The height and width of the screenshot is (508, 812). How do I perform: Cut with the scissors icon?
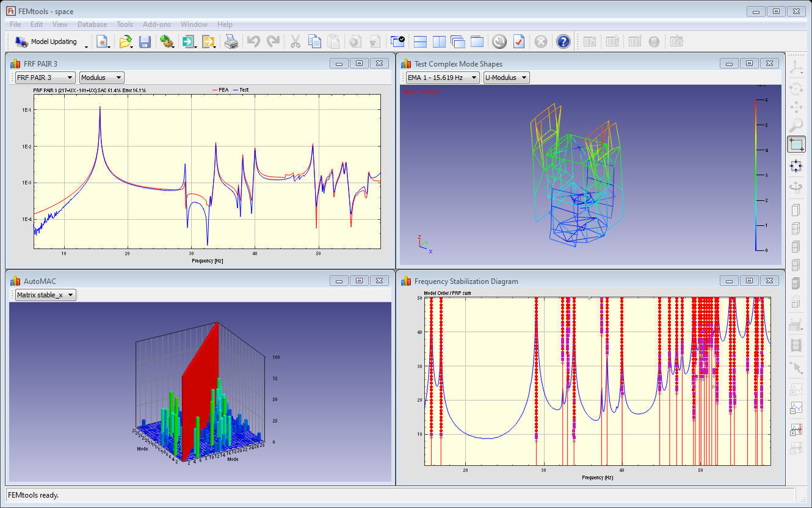pyautogui.click(x=295, y=42)
